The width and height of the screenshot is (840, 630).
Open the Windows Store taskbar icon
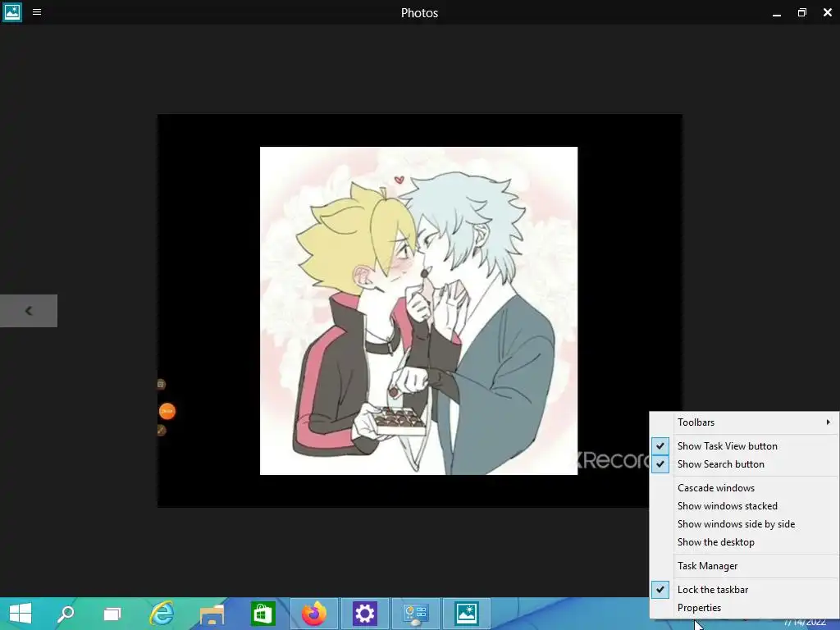coord(263,614)
